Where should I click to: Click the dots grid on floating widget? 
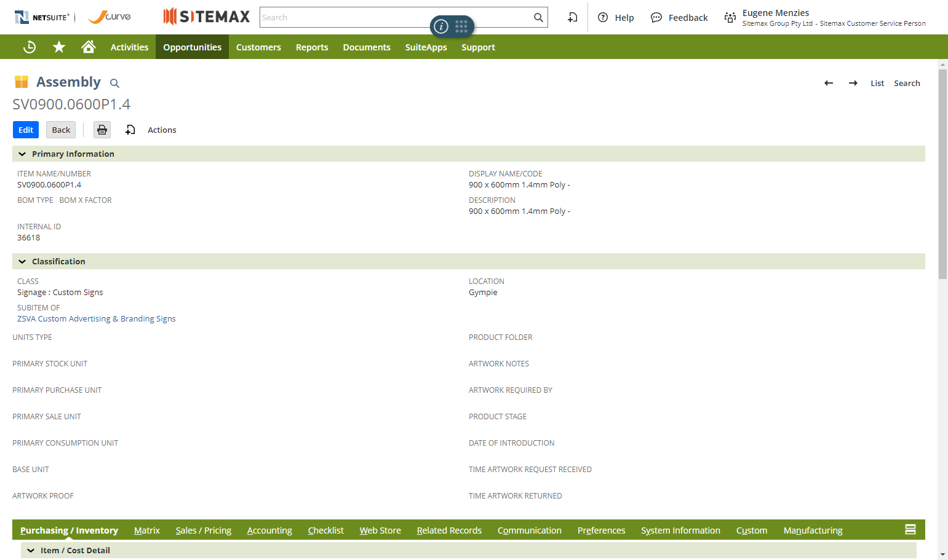point(461,26)
